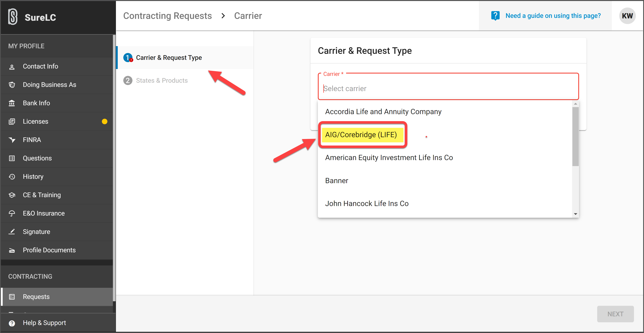Click the Requests form icon

tap(12, 297)
